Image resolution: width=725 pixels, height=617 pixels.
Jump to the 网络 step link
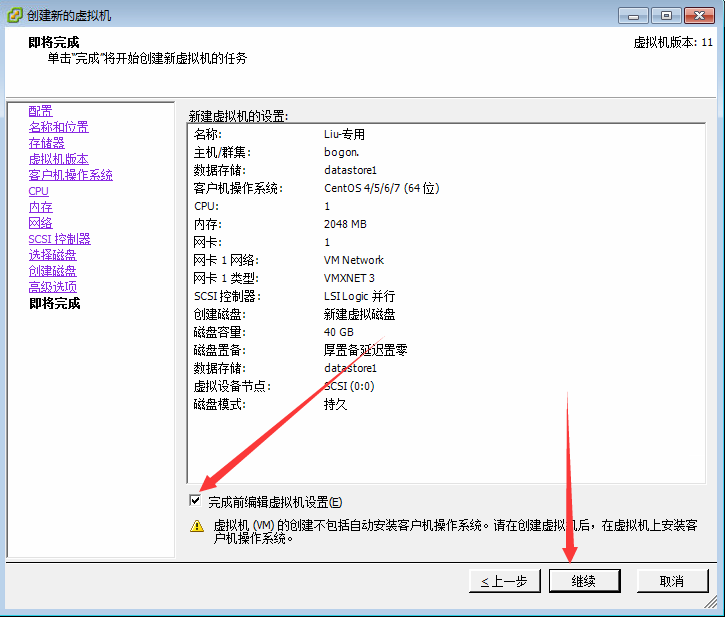tap(41, 223)
